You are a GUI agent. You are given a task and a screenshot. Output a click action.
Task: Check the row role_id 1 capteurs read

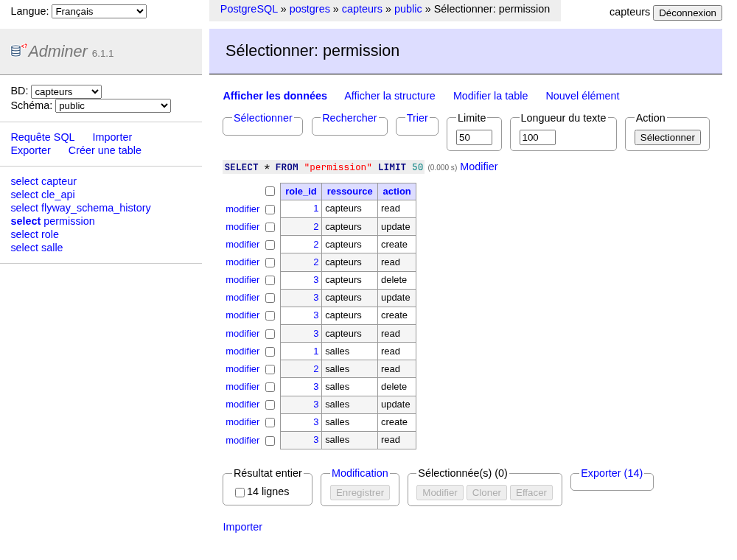(270, 209)
